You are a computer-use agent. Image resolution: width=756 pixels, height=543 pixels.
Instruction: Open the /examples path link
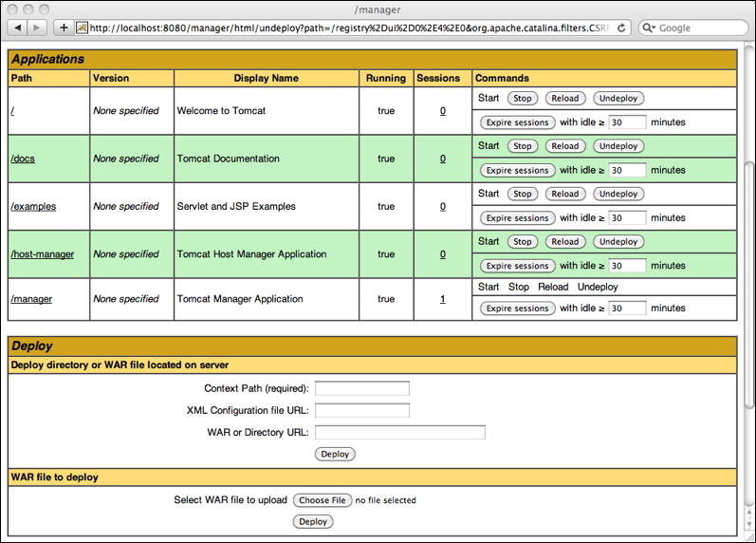33,207
